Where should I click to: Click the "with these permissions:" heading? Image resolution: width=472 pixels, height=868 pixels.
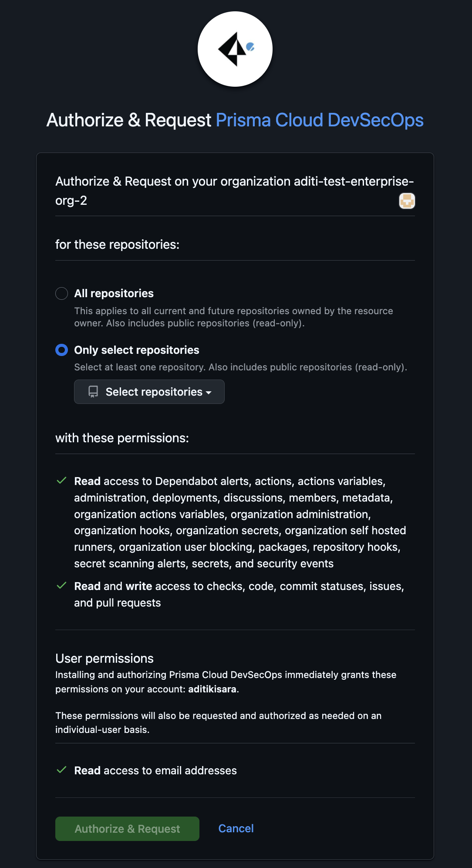(122, 438)
